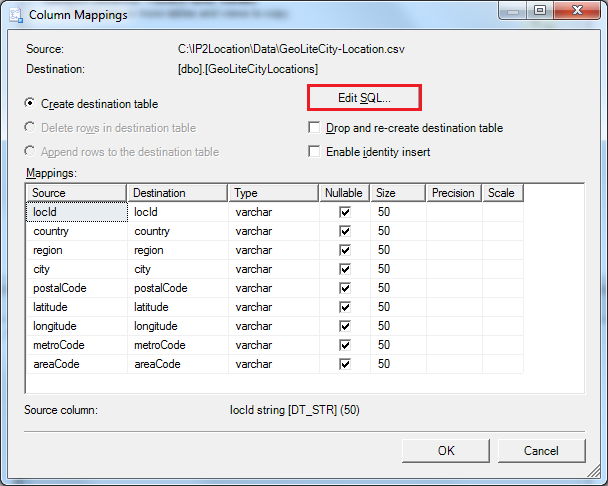Select the postalCode source cell
This screenshot has height=486, width=608.
pos(77,288)
